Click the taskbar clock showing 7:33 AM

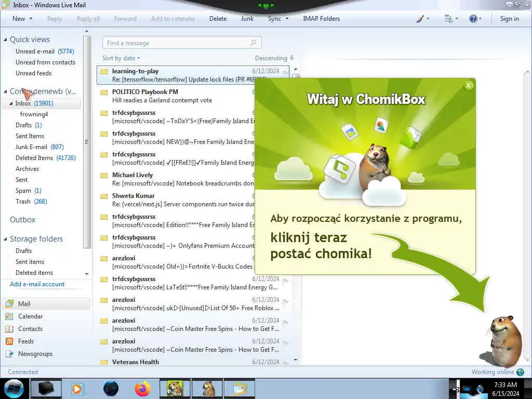coord(505,389)
